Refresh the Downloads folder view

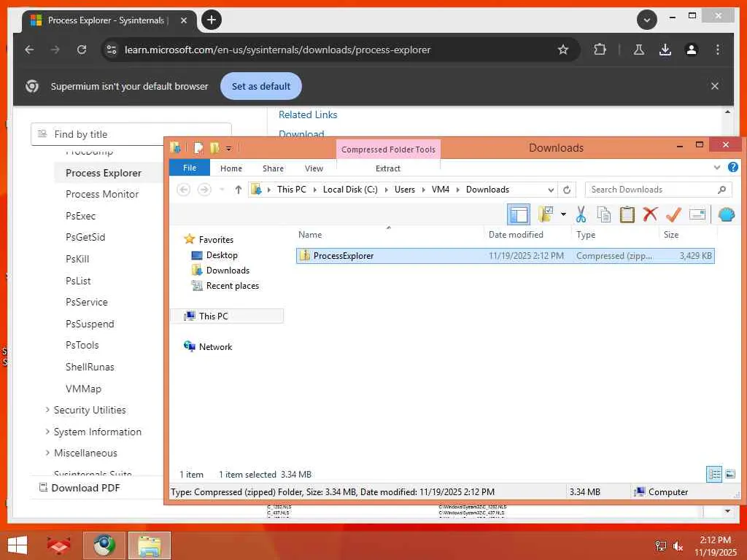click(x=567, y=190)
